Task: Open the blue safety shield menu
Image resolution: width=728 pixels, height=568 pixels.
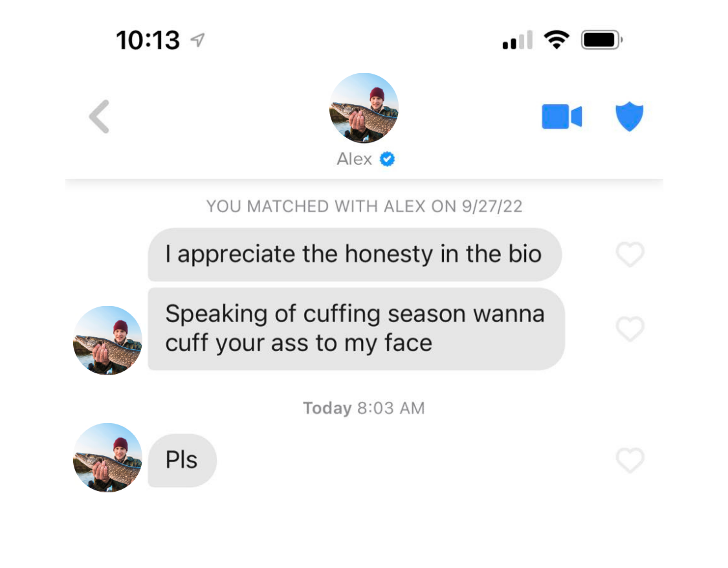Action: (629, 116)
